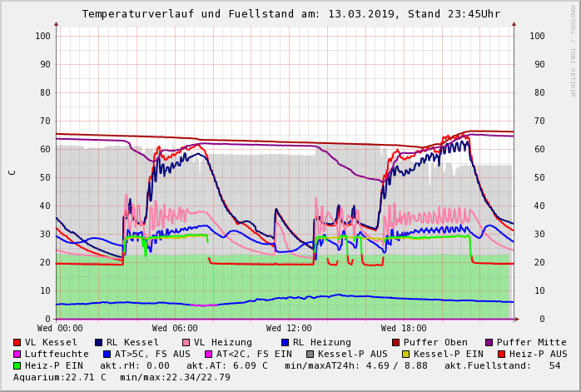This screenshot has height=392, width=581.
Task: Click the navy RL Kessel legend swatch
Action: point(98,342)
